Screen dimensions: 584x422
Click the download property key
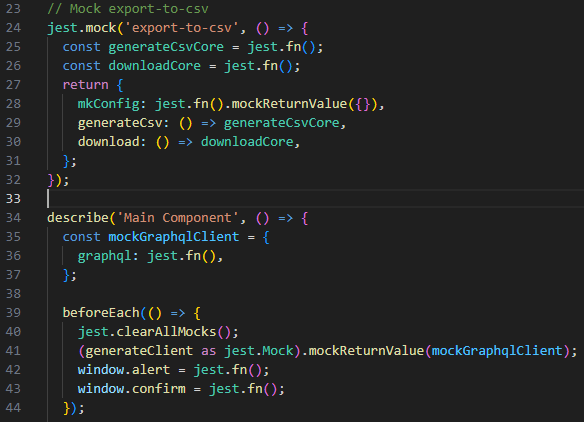click(108, 142)
